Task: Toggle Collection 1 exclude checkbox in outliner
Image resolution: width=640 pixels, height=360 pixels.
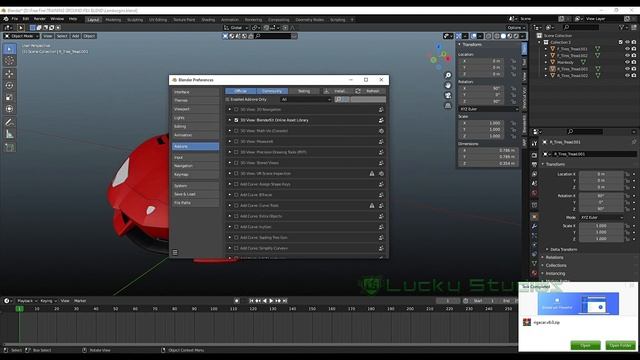Action: coord(621,42)
